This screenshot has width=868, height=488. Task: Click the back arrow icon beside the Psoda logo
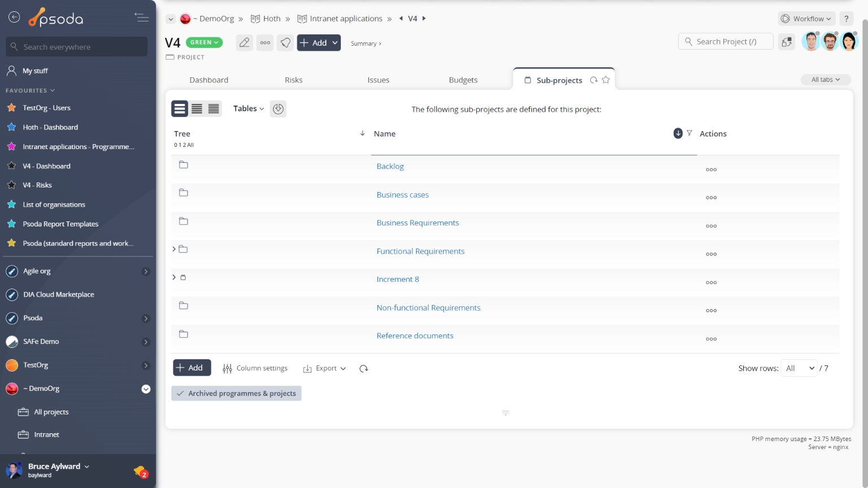click(x=14, y=18)
